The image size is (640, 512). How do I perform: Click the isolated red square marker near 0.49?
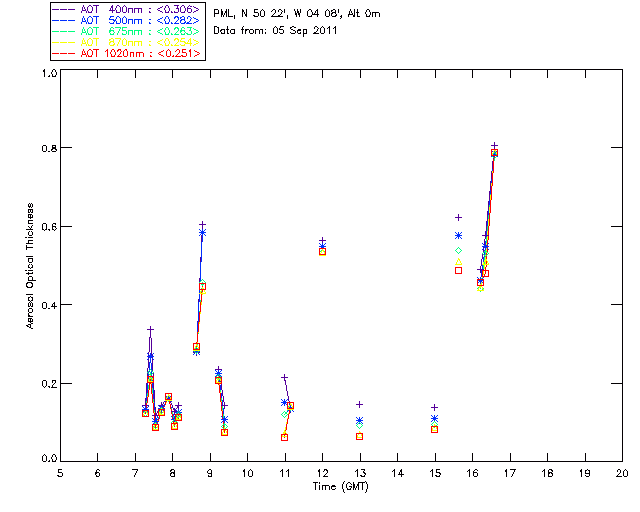click(458, 270)
